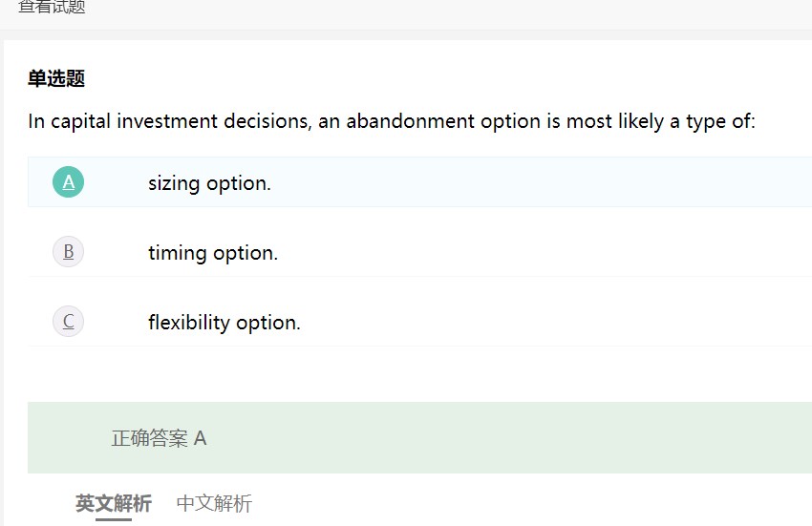Click the "sizing option." answer text
The height and width of the screenshot is (526, 812).
click(x=209, y=183)
